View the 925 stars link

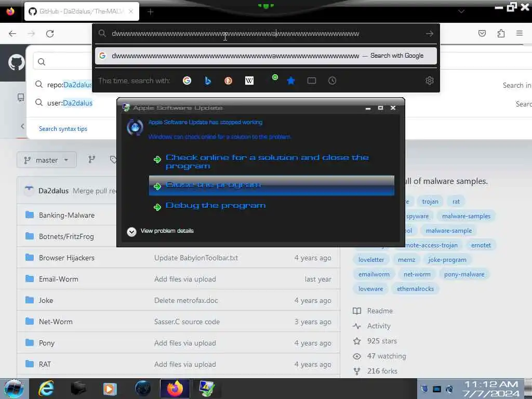click(375, 341)
